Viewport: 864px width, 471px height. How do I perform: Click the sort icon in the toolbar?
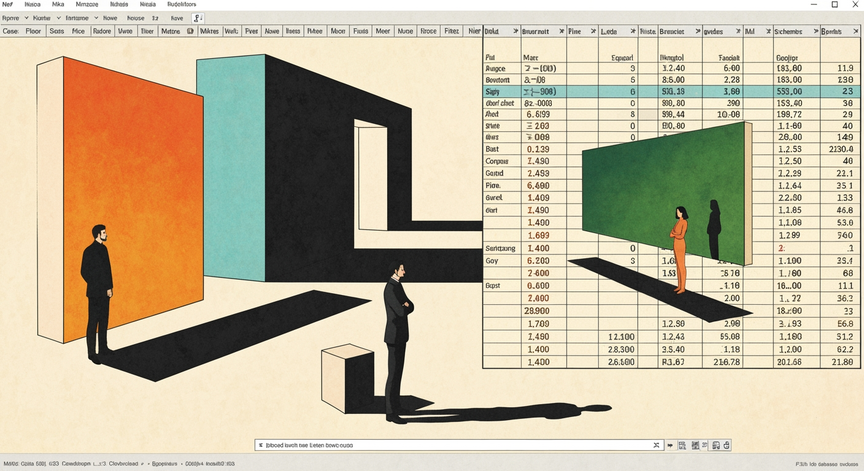198,18
